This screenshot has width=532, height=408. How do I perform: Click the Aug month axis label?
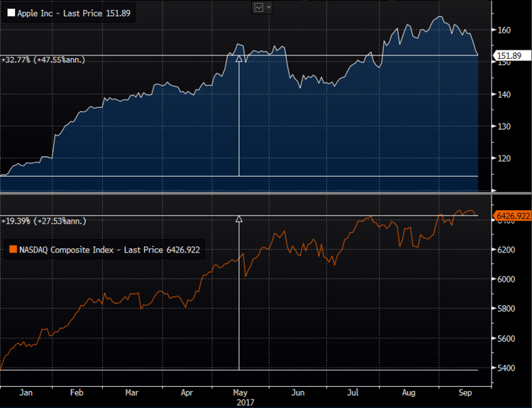click(409, 392)
